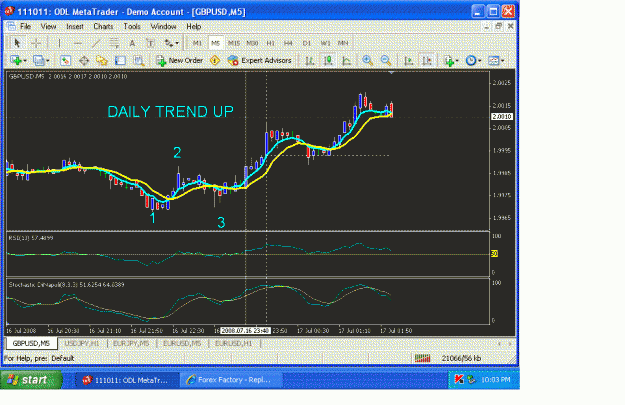
Task: Switch timeframe to MN
Action: (x=343, y=43)
